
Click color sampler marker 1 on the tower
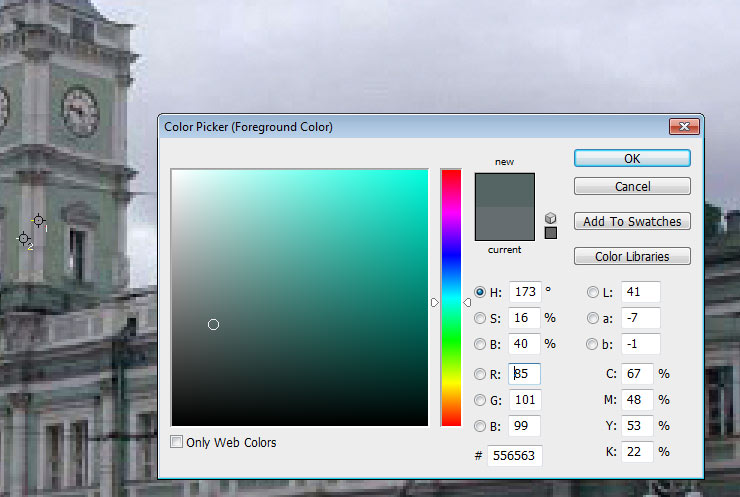point(38,220)
